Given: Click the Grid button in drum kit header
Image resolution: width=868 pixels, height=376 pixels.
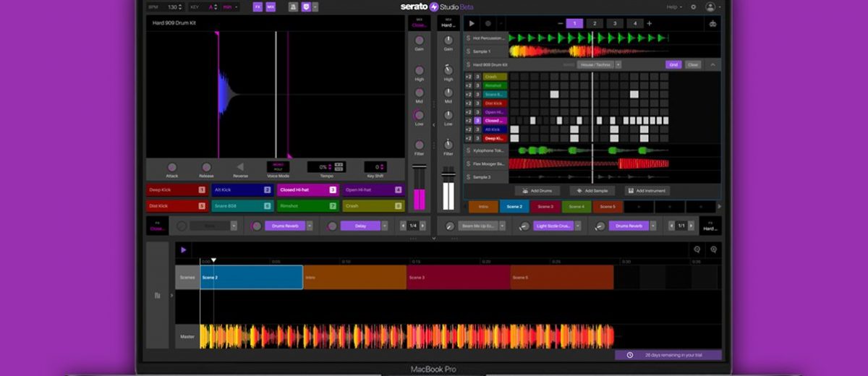Looking at the screenshot, I should (673, 64).
